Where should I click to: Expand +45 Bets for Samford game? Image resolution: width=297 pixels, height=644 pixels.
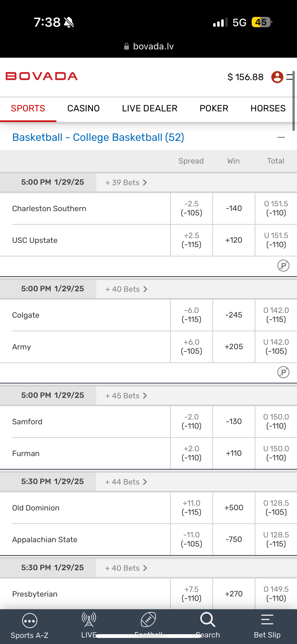click(126, 396)
